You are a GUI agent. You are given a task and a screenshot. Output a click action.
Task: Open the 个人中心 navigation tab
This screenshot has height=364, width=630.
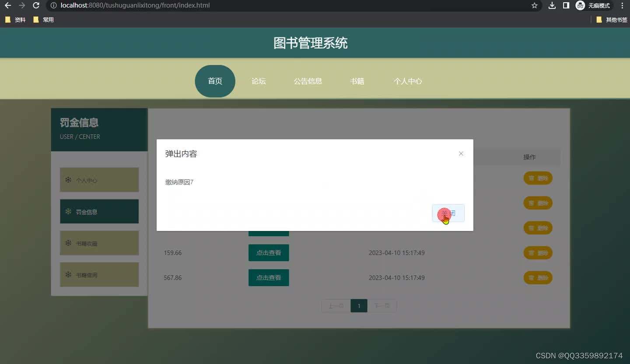tap(408, 81)
